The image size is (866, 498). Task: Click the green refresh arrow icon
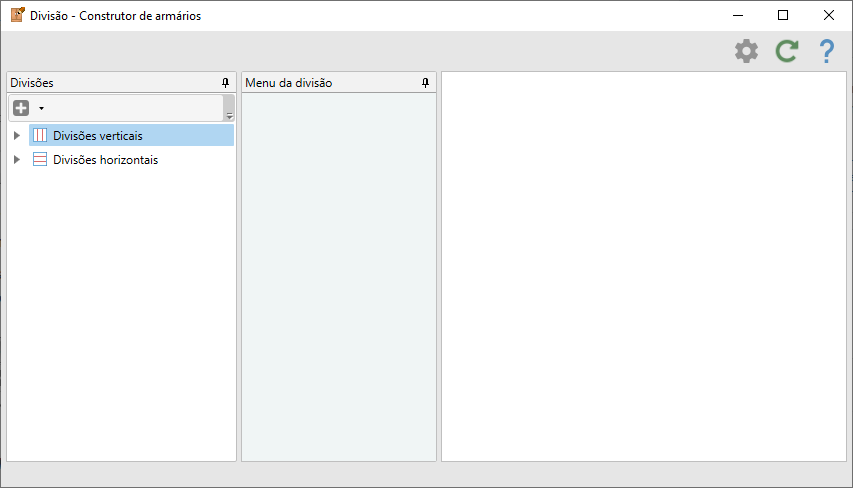click(786, 51)
